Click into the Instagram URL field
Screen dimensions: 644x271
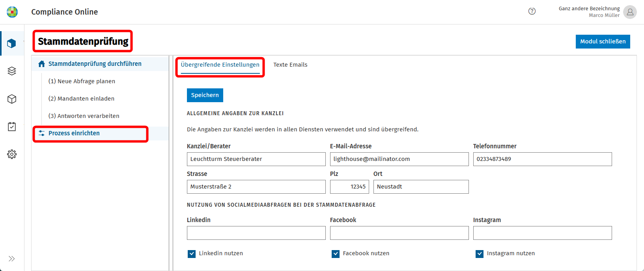point(543,233)
